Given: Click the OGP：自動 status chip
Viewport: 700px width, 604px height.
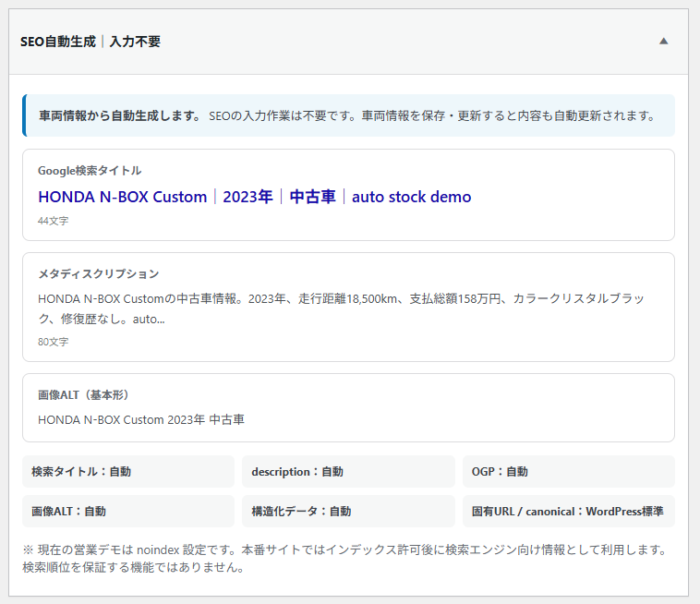Looking at the screenshot, I should click(x=569, y=471).
